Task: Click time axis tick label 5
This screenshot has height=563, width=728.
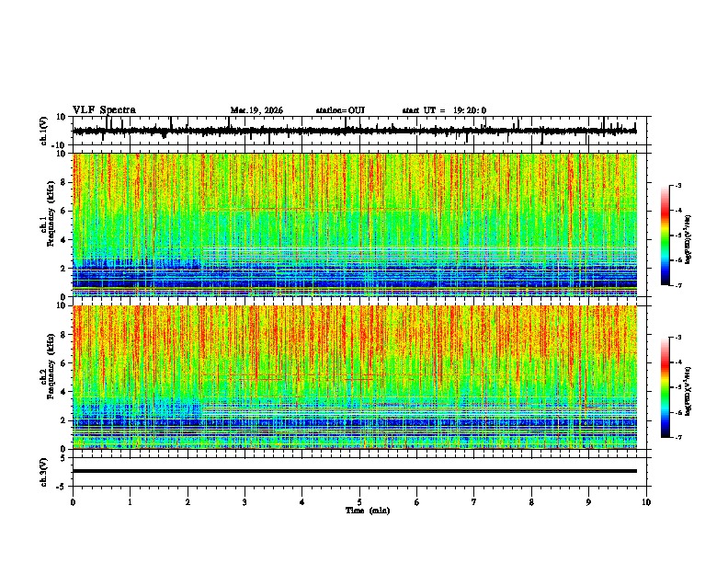Action: [x=359, y=502]
